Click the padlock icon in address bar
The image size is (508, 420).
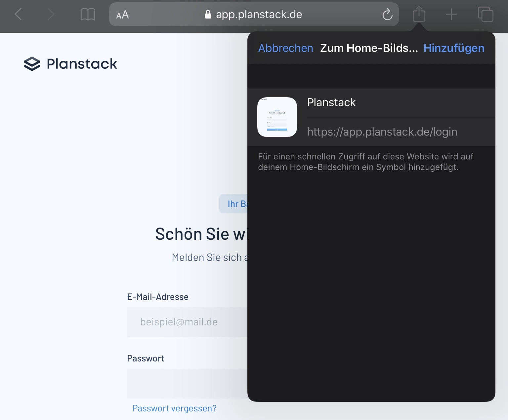[x=208, y=14]
